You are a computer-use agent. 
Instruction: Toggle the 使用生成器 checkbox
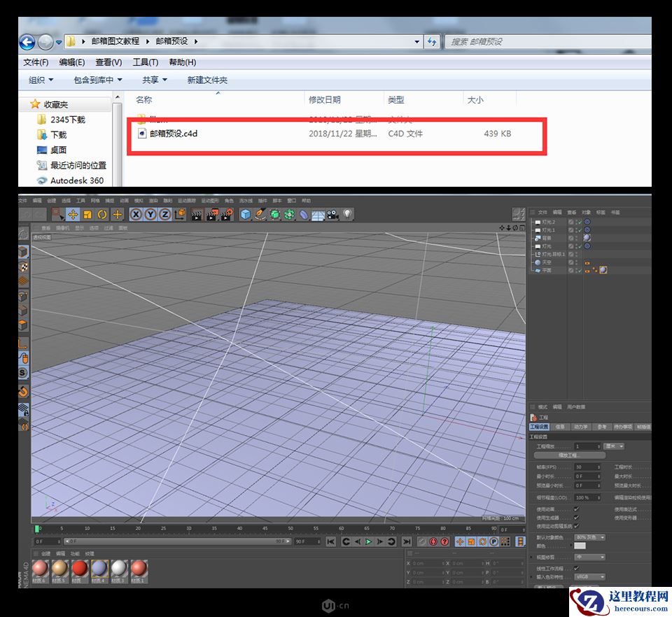576,516
